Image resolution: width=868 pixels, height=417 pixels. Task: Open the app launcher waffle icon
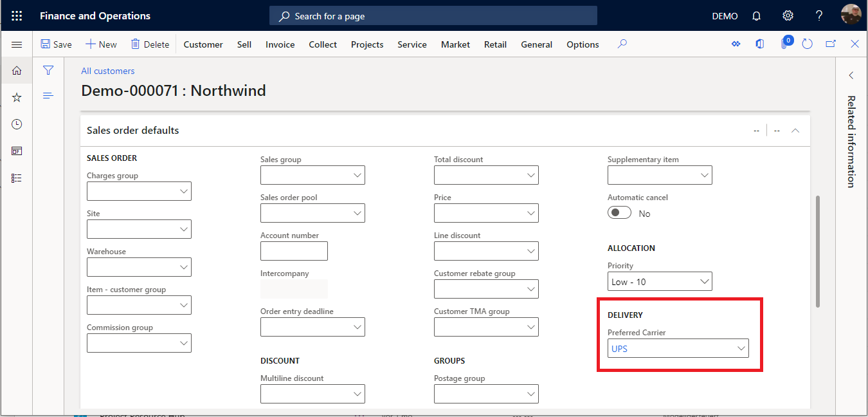17,16
